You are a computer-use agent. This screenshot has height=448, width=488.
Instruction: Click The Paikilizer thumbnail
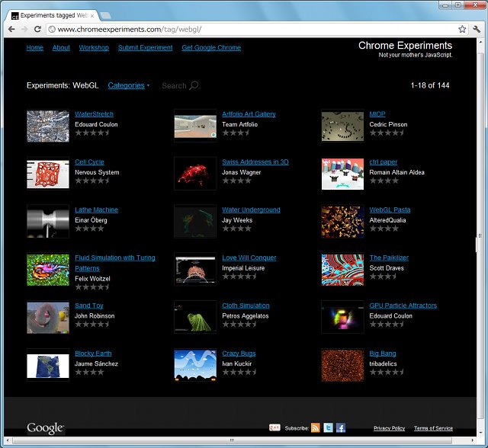tap(342, 270)
